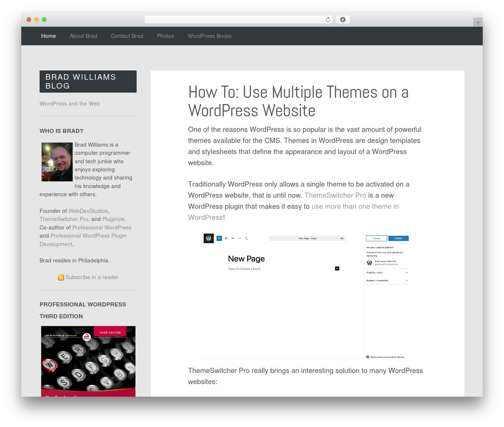Visit the Pluginize link
The height and width of the screenshot is (427, 504).
tap(113, 219)
